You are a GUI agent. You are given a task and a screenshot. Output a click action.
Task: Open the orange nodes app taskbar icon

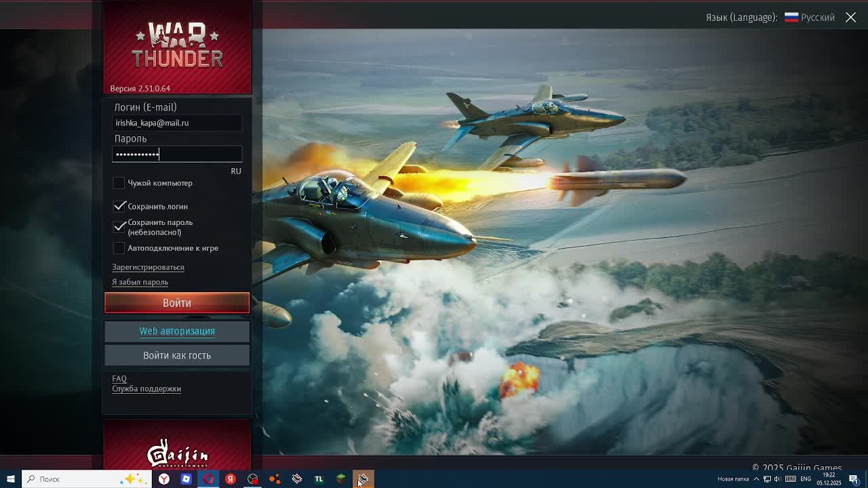tap(275, 479)
